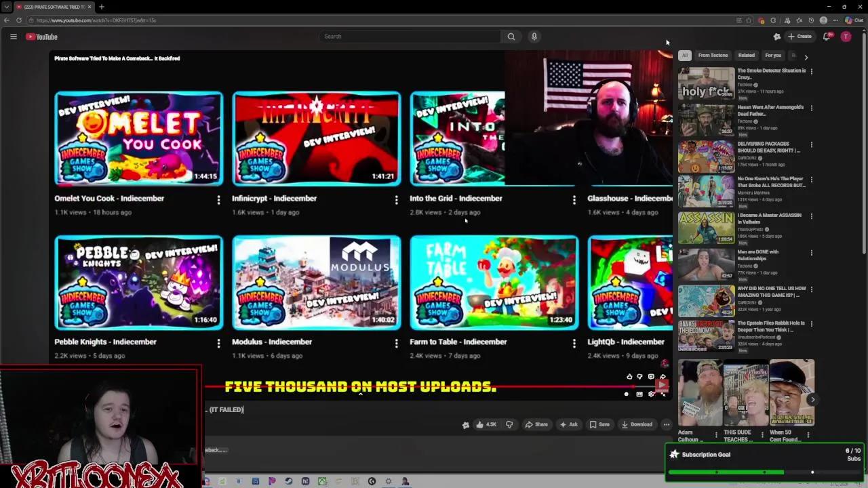
Task: Click the search magnifier button
Action: (x=511, y=37)
